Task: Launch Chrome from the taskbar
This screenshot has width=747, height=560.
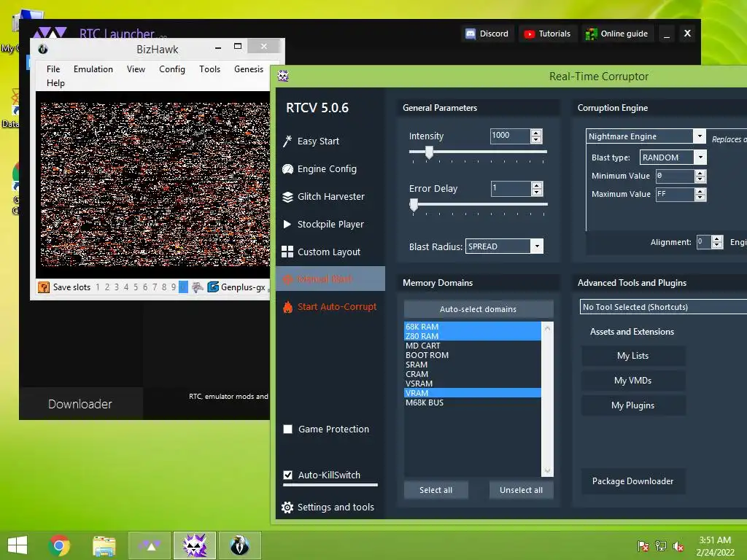Action: point(59,545)
